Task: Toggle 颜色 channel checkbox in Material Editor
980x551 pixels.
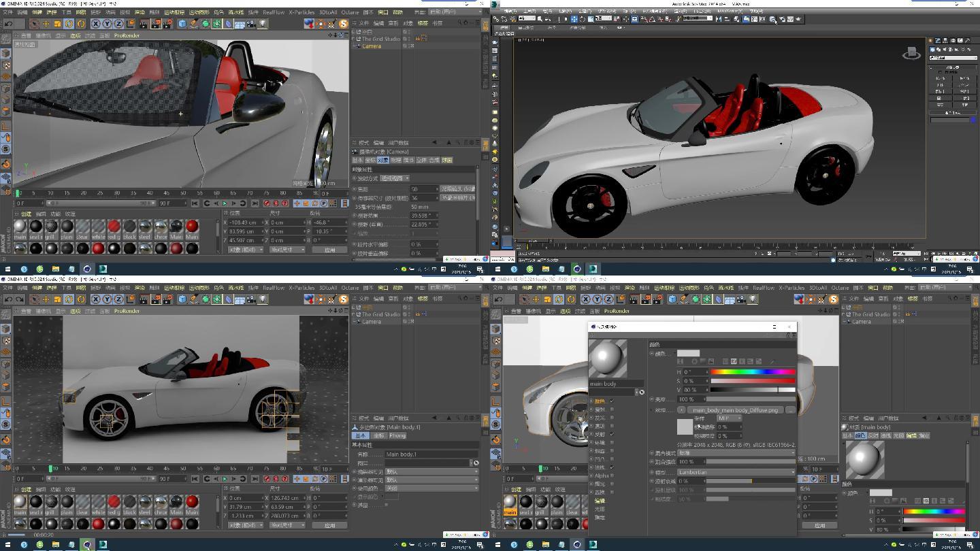Action: [612, 401]
